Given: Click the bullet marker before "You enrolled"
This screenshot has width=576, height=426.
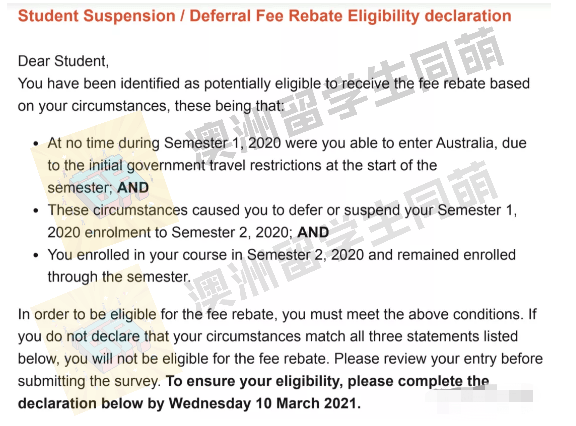Looking at the screenshot, I should (36, 255).
